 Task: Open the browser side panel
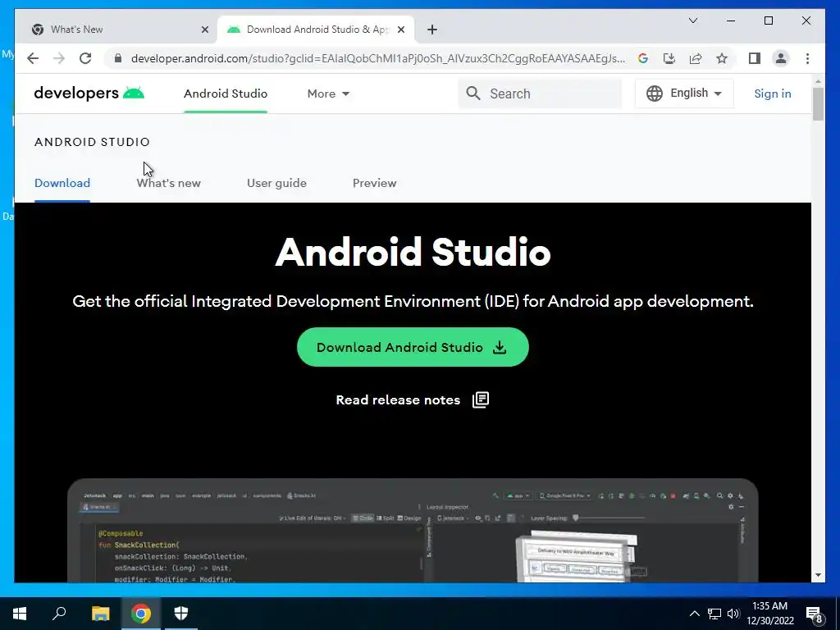(755, 58)
